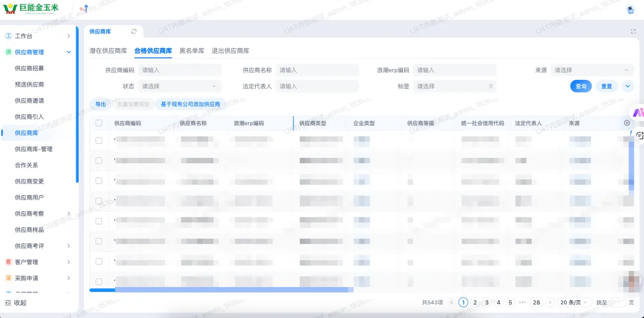Click the 查询 search button
This screenshot has width=644, height=318.
[x=581, y=86]
